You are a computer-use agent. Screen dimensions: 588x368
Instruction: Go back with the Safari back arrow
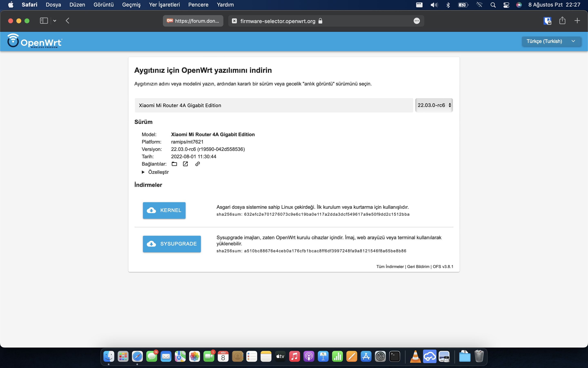(x=68, y=21)
